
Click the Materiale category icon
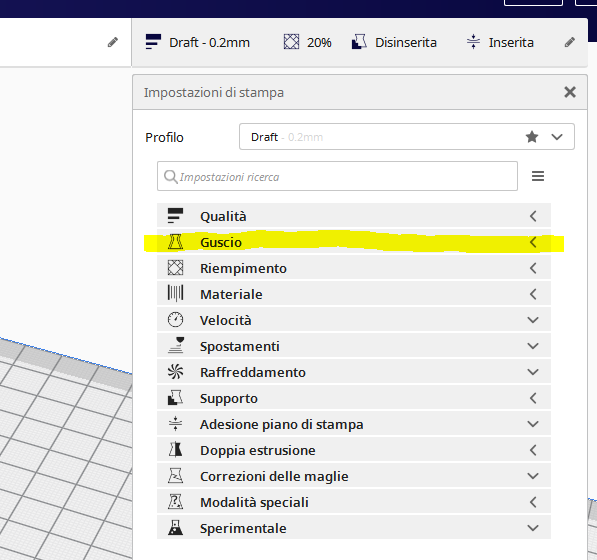175,294
